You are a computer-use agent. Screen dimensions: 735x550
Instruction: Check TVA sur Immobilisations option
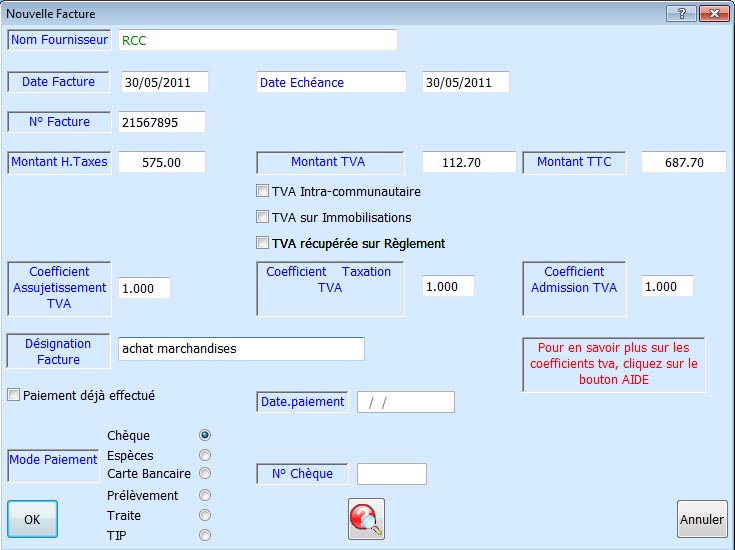pyautogui.click(x=263, y=217)
